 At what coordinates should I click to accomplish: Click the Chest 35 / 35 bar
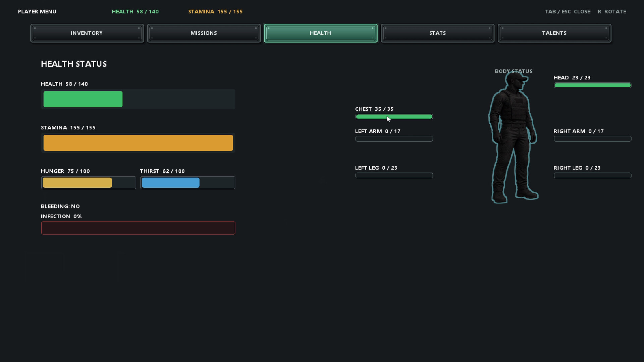(x=394, y=117)
